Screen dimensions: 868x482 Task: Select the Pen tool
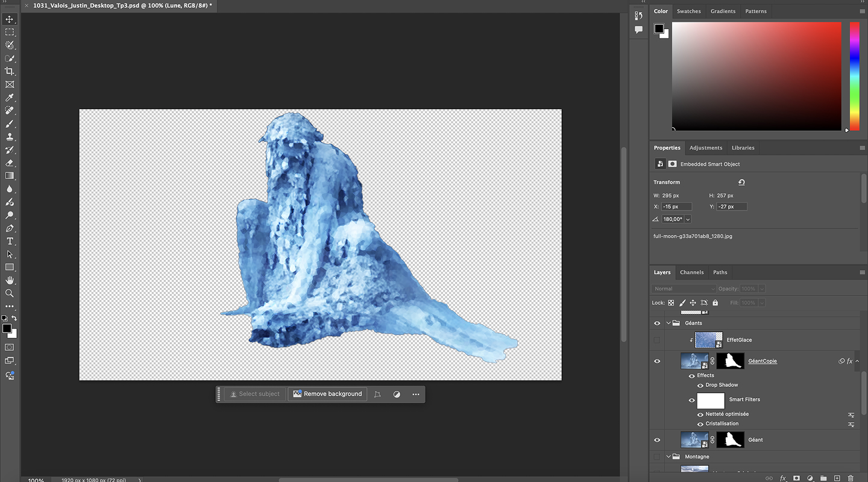(x=10, y=228)
